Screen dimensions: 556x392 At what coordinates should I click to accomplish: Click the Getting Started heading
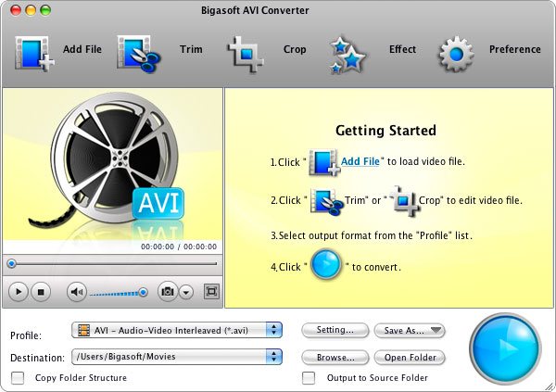click(x=385, y=131)
